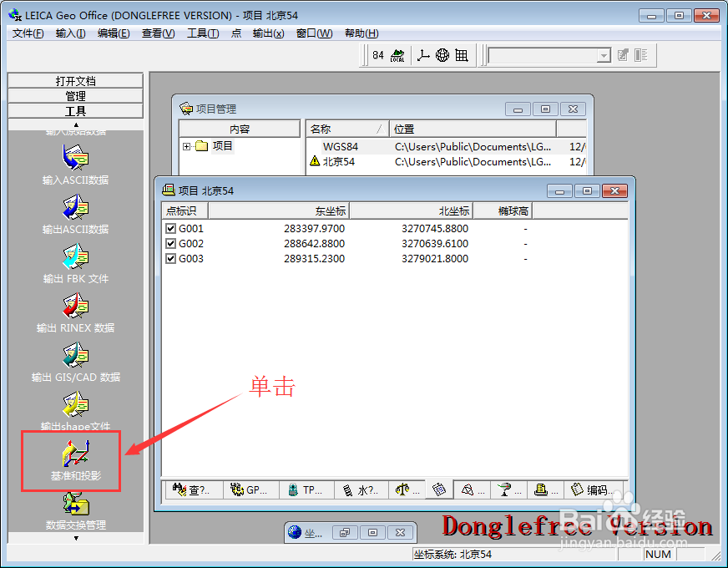The image size is (728, 568).
Task: Switch to the TP... tab
Action: (306, 489)
